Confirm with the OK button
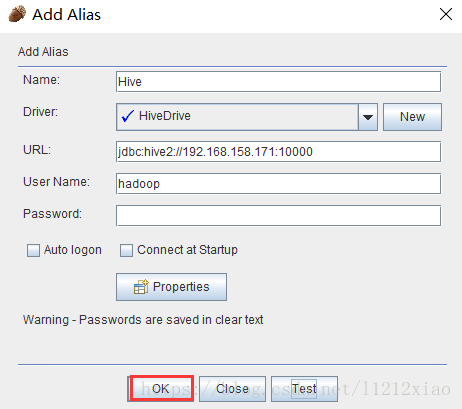This screenshot has width=462, height=409. [x=161, y=389]
